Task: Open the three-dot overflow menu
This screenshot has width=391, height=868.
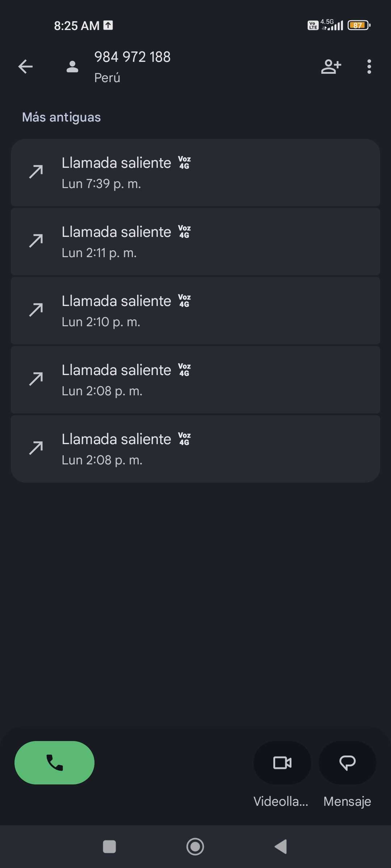Action: 369,67
